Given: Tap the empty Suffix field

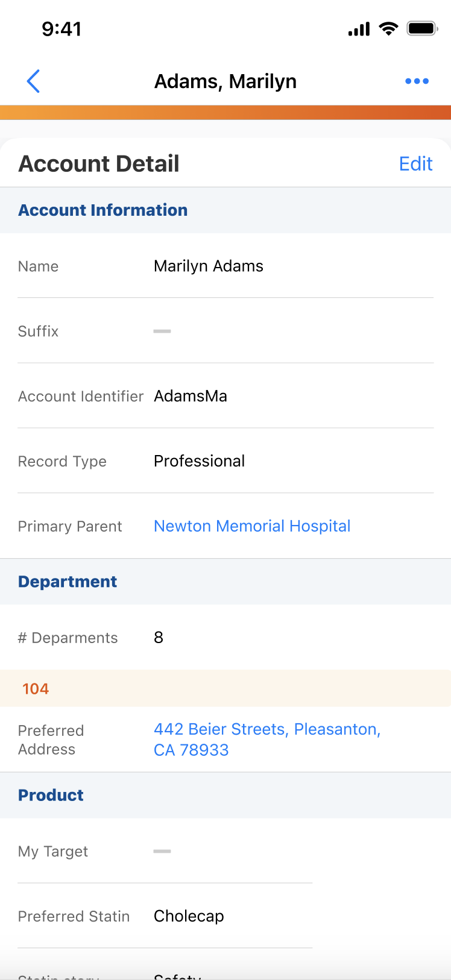Looking at the screenshot, I should point(162,331).
